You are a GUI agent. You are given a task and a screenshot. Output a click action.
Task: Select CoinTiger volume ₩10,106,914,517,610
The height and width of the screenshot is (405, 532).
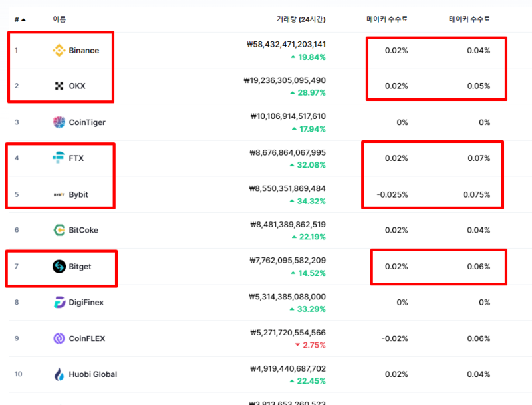click(x=288, y=116)
